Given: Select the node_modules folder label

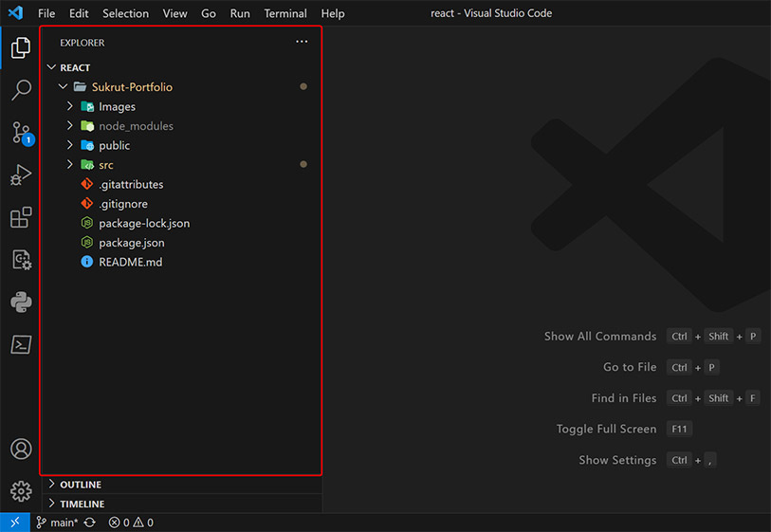Looking at the screenshot, I should pos(136,126).
